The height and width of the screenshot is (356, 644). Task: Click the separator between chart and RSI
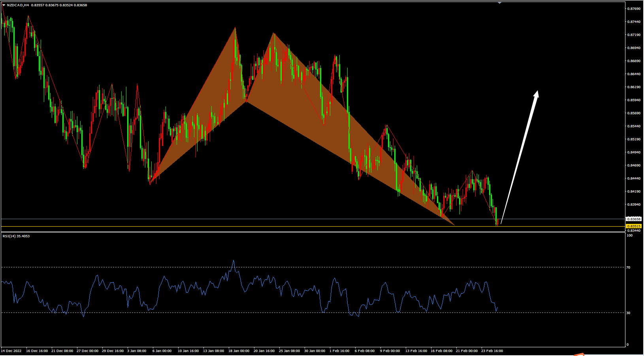[316, 232]
